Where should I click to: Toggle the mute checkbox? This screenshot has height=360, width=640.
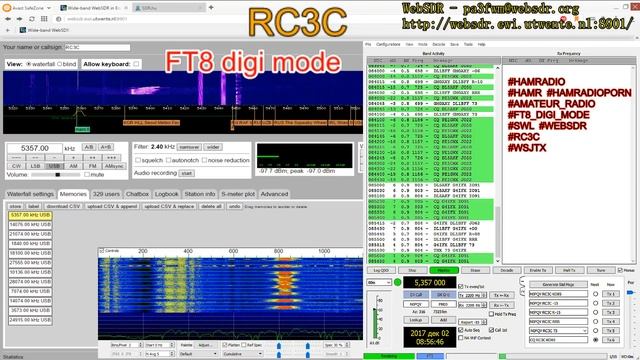(87, 175)
